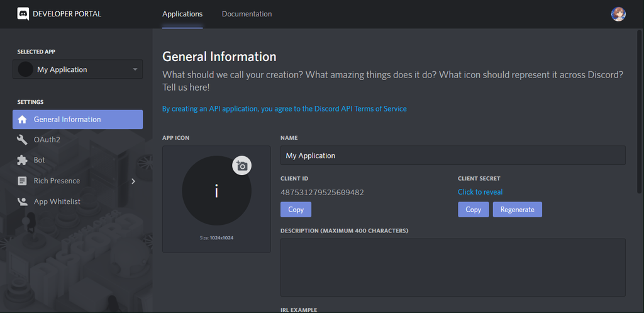Click the add-image camera icon
The image size is (644, 313).
click(242, 166)
